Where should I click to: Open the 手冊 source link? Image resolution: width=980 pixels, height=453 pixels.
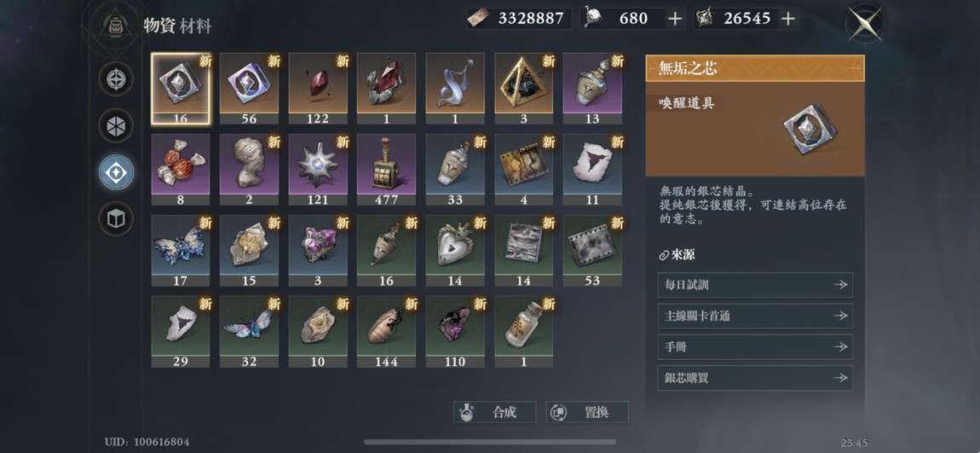[x=755, y=346]
